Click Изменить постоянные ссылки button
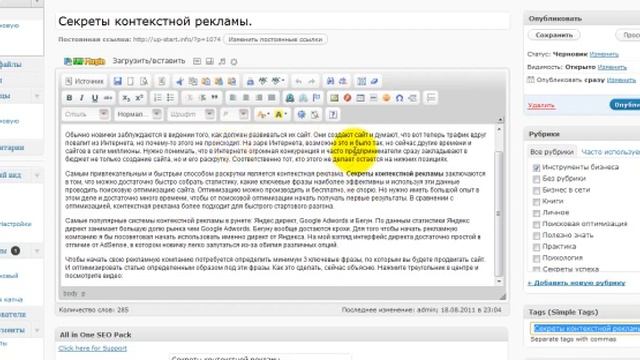 click(x=276, y=40)
